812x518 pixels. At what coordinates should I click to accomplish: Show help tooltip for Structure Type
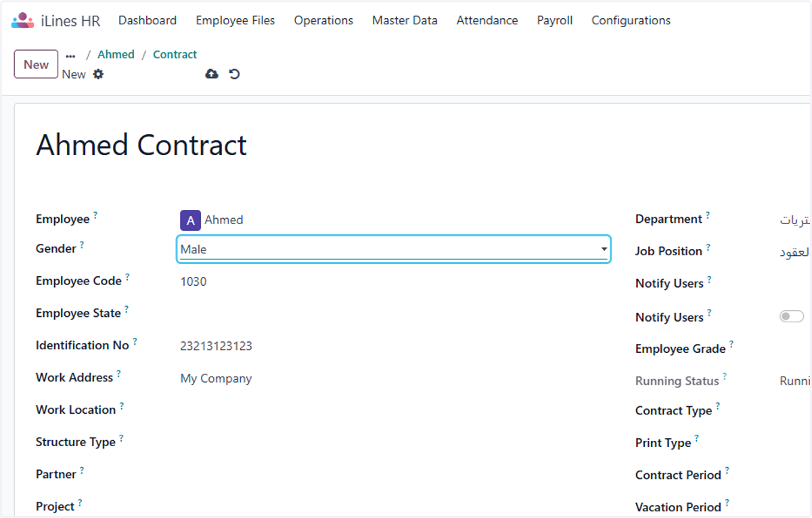tap(121, 438)
